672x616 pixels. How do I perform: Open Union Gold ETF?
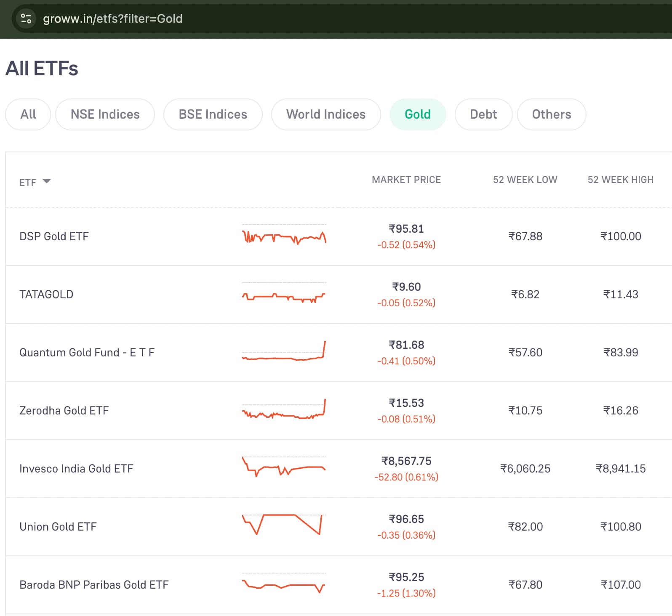[58, 527]
